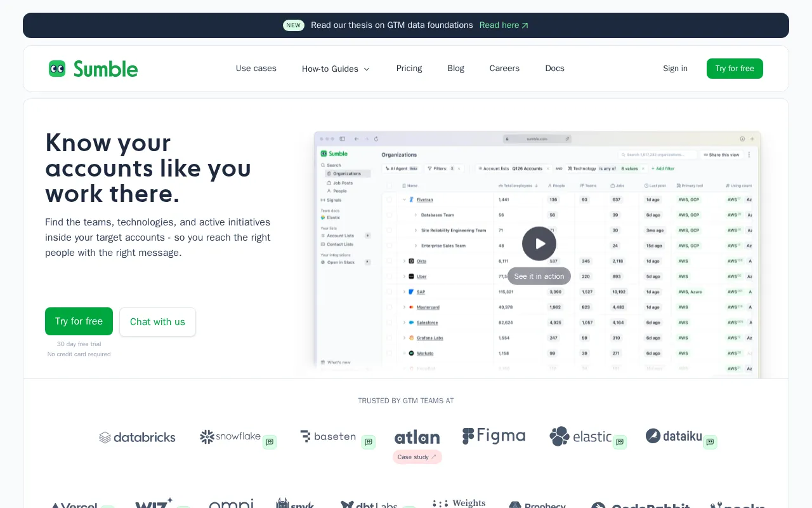The height and width of the screenshot is (508, 812).
Task: Open the elastic testimonial quote icon
Action: click(620, 442)
